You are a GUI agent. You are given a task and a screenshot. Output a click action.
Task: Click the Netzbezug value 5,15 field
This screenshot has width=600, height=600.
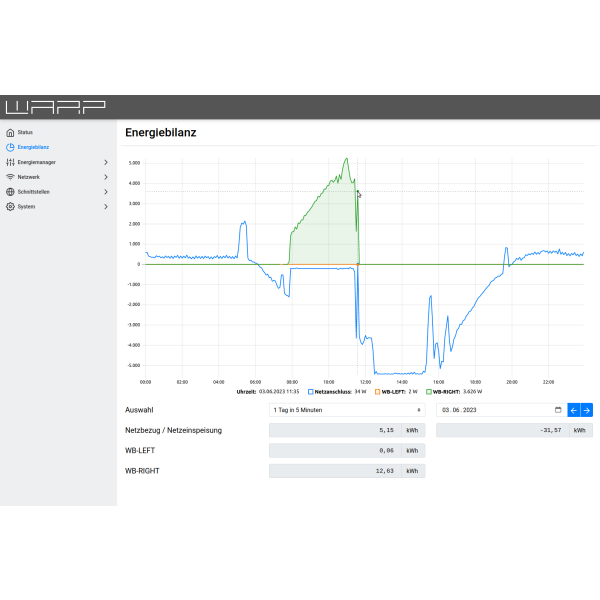pos(335,430)
